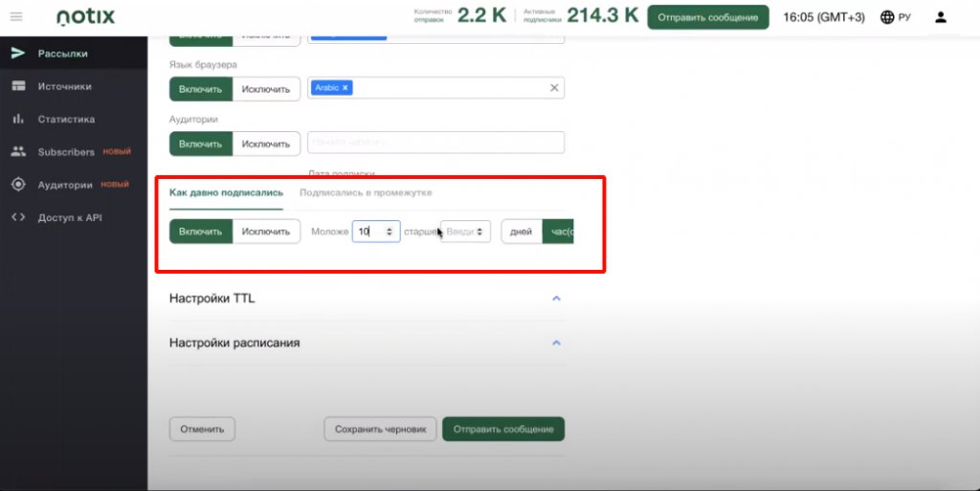
Task: Click the Рассылки paper plane icon
Action: coord(17,53)
